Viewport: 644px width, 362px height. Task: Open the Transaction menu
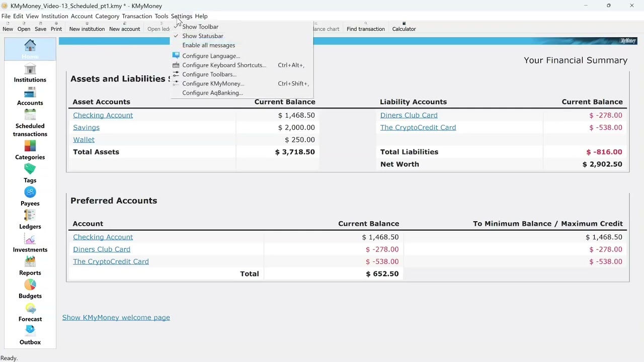137,16
